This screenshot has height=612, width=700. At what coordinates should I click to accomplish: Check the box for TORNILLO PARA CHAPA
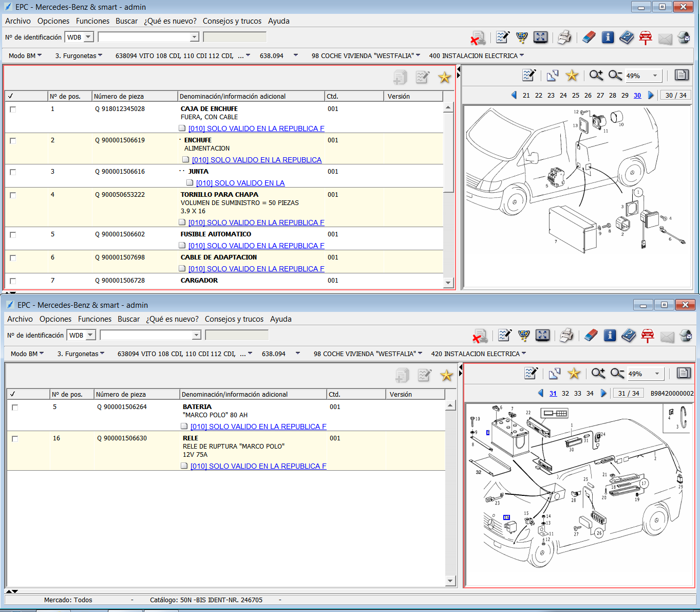[x=13, y=195]
